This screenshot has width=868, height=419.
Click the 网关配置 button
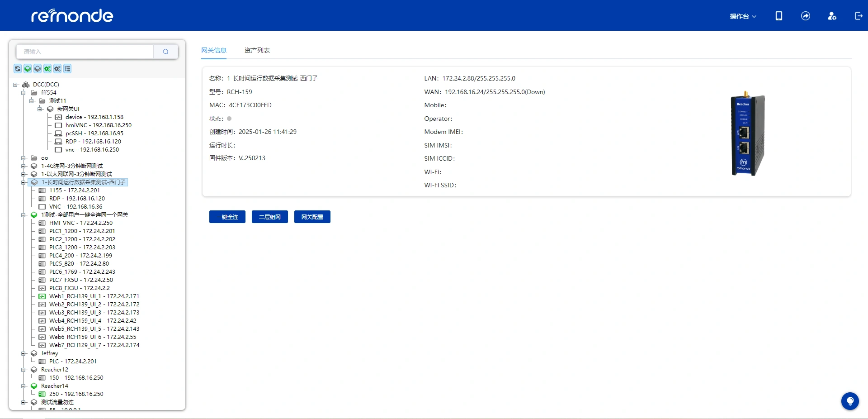[x=312, y=217]
